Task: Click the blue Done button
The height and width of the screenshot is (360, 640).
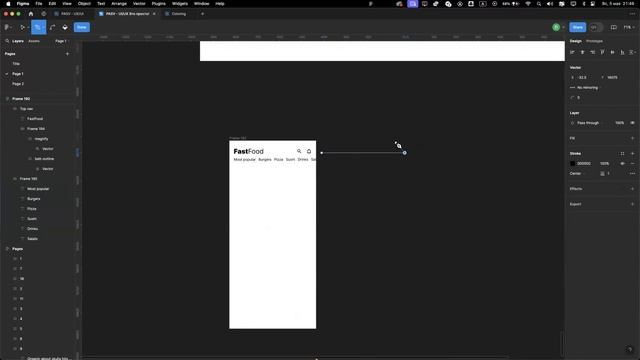Action: (x=82, y=27)
